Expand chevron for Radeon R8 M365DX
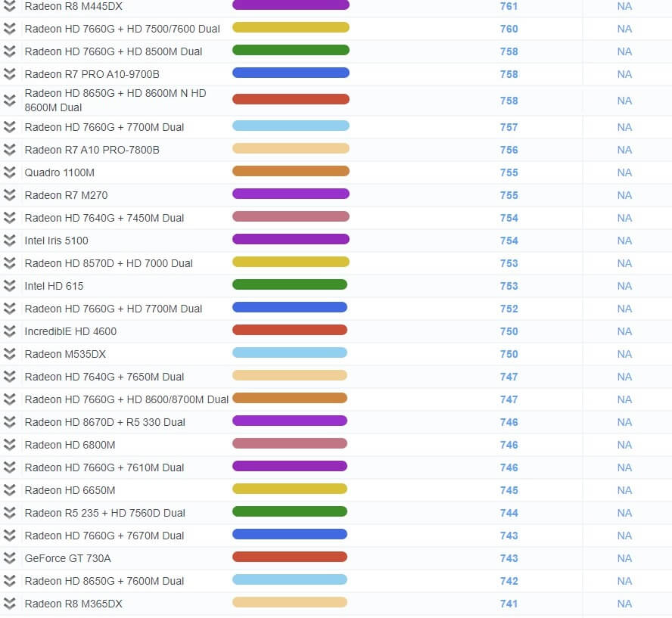This screenshot has height=618, width=672. [9, 604]
